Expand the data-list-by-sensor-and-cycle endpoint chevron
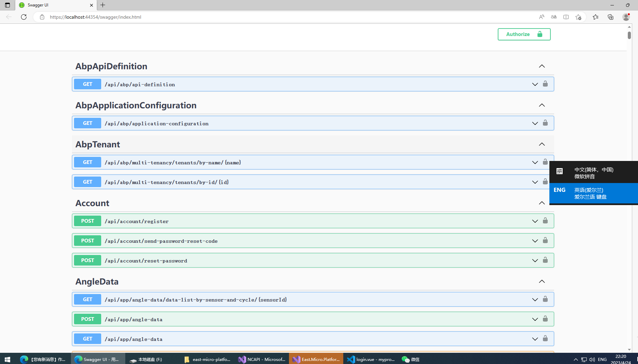The image size is (638, 364). pos(535,300)
